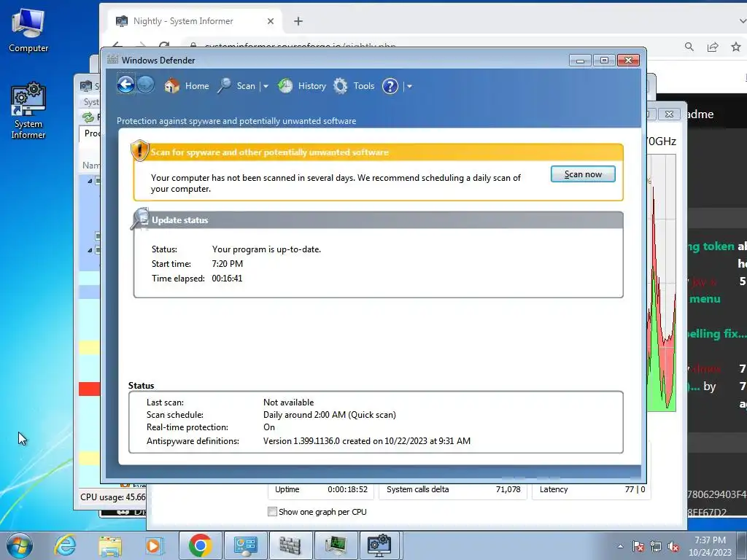Click the volume speaker tray icon
The image size is (747, 560).
pos(673,546)
